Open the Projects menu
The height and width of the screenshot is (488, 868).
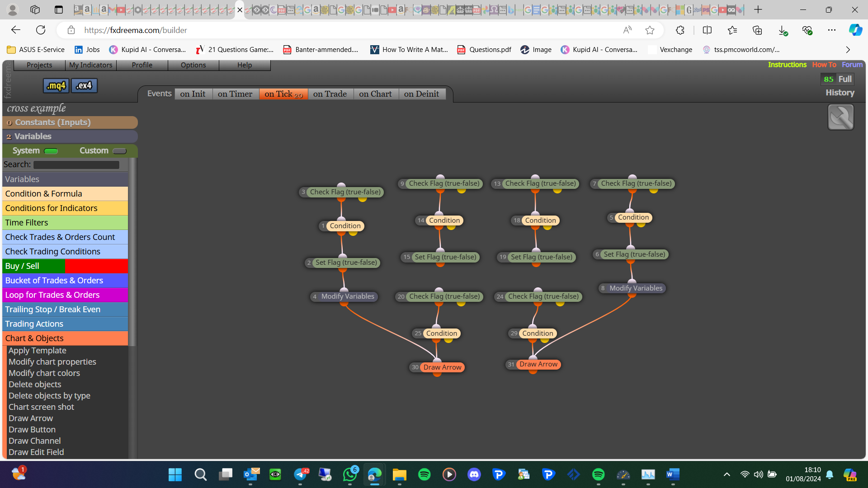click(39, 65)
